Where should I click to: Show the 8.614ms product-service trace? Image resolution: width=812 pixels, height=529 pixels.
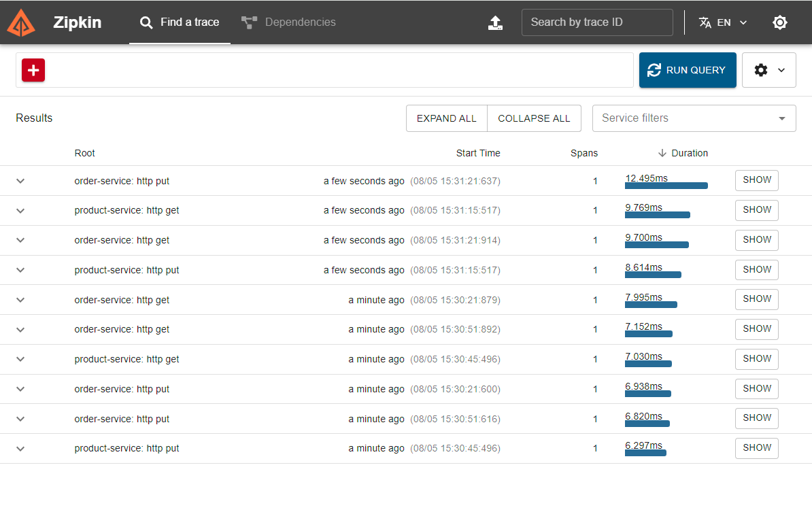(757, 269)
